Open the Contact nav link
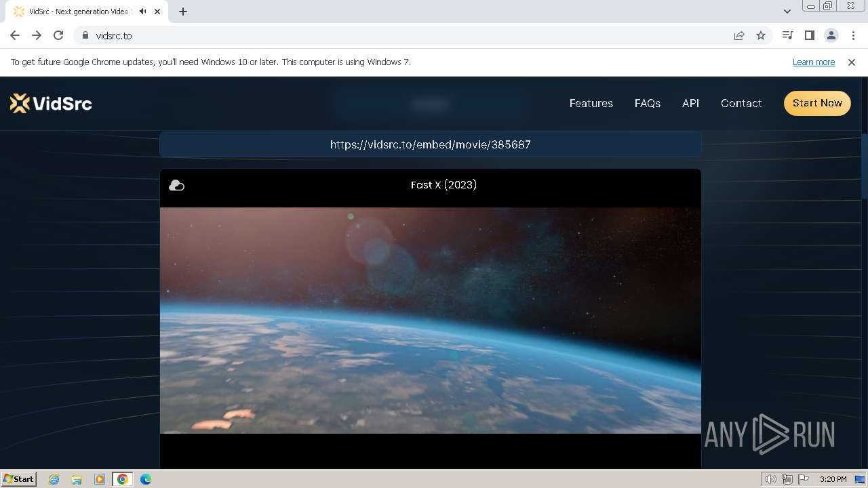The width and height of the screenshot is (868, 488). pyautogui.click(x=741, y=103)
